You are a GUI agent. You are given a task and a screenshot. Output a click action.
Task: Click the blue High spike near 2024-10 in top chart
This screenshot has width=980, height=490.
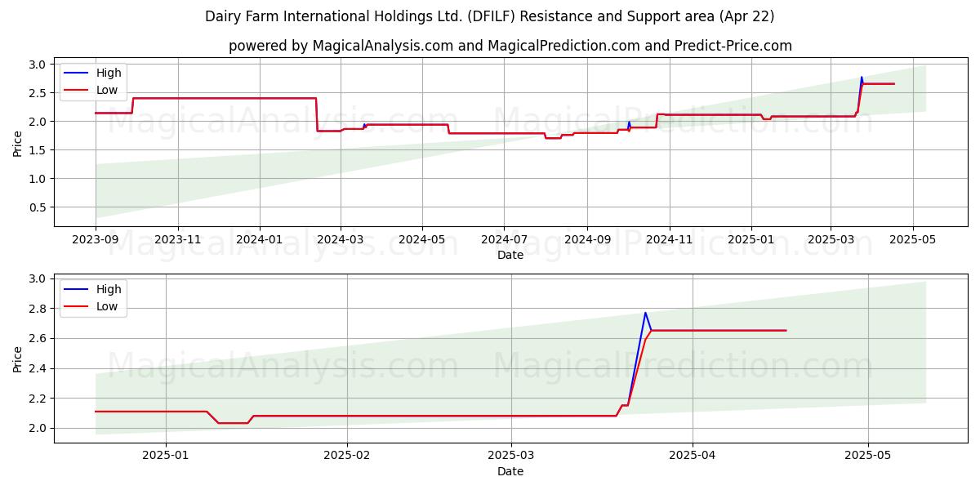point(629,123)
